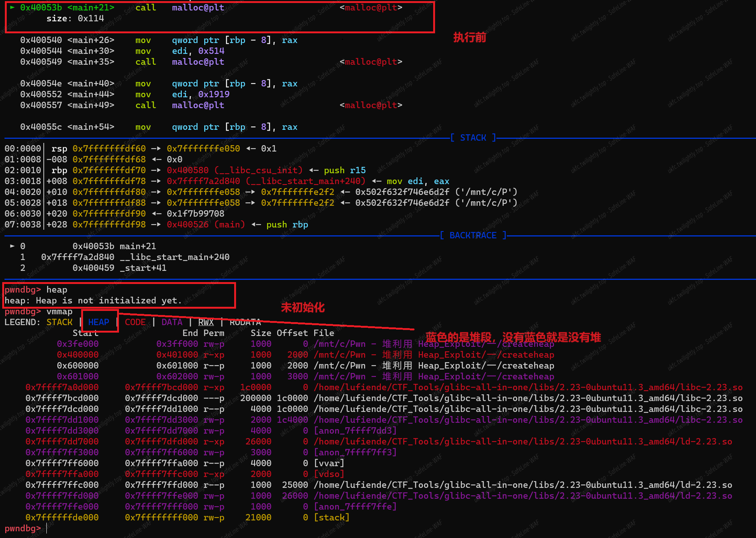Click the 'Heap is not initialized yet' message
The image size is (756, 538).
click(108, 300)
